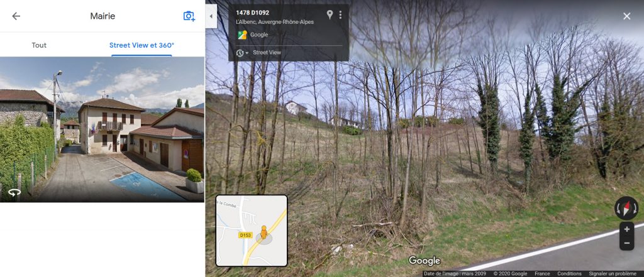Viewport: 644px width, 277px height.
Task: Open the three-dot more options menu
Action: pos(340,15)
